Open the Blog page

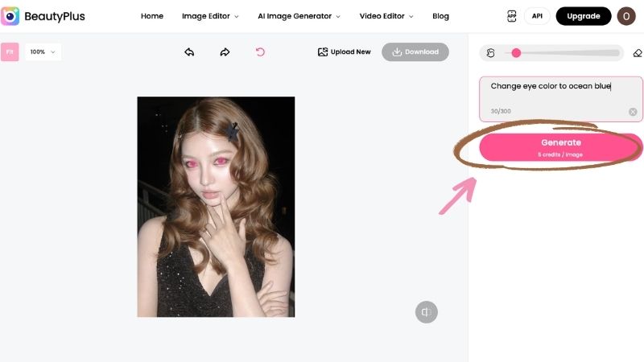tap(440, 16)
